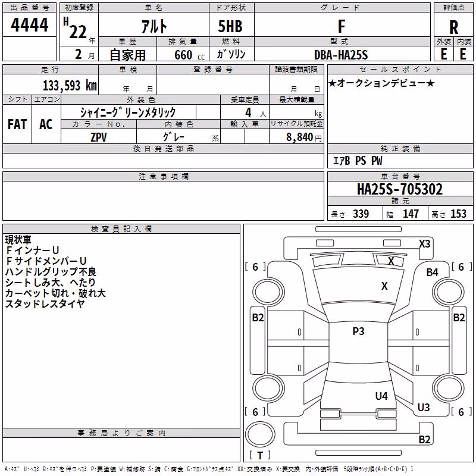Click grade value F

(x=342, y=26)
